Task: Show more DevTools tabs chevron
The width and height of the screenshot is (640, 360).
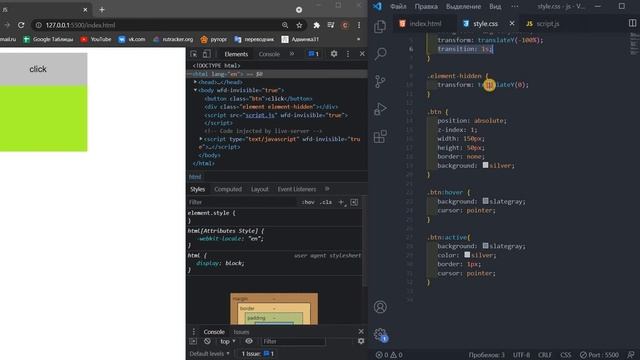Action: tap(292, 53)
